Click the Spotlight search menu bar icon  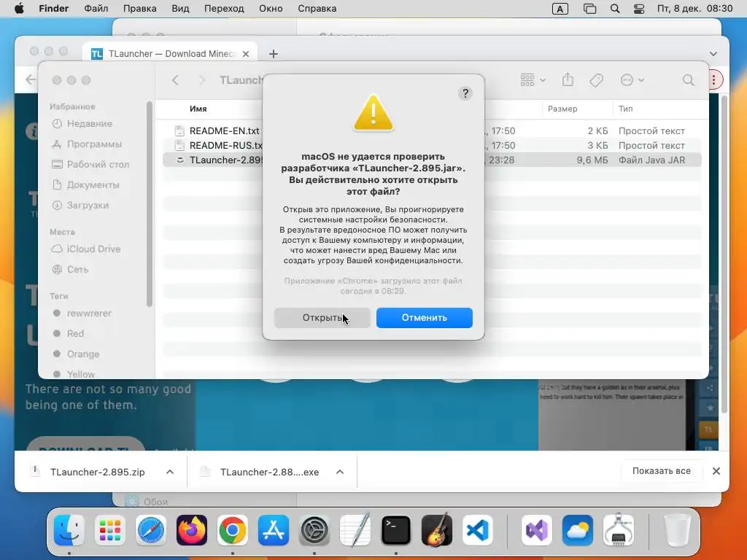tap(615, 9)
